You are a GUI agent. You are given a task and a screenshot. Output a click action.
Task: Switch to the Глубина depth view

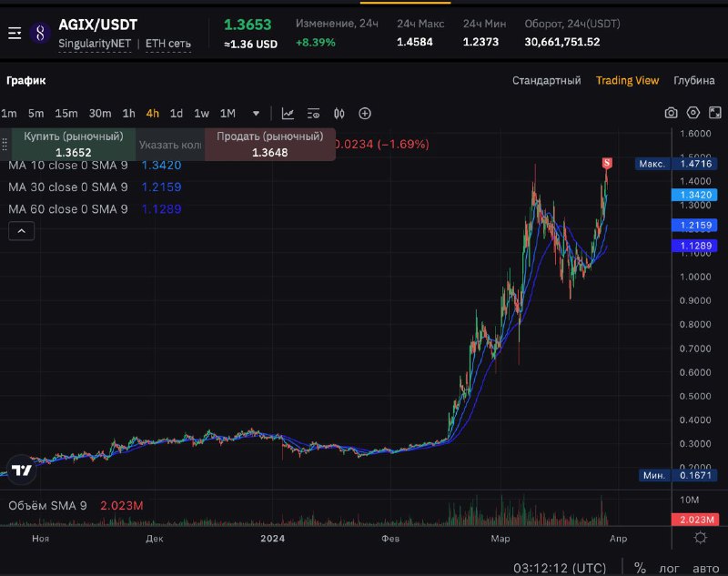pyautogui.click(x=694, y=80)
